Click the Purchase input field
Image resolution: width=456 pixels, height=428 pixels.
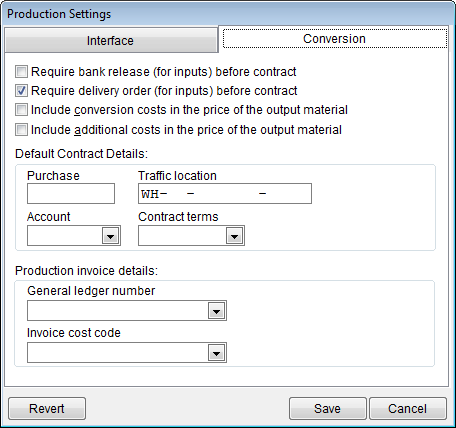coord(71,193)
